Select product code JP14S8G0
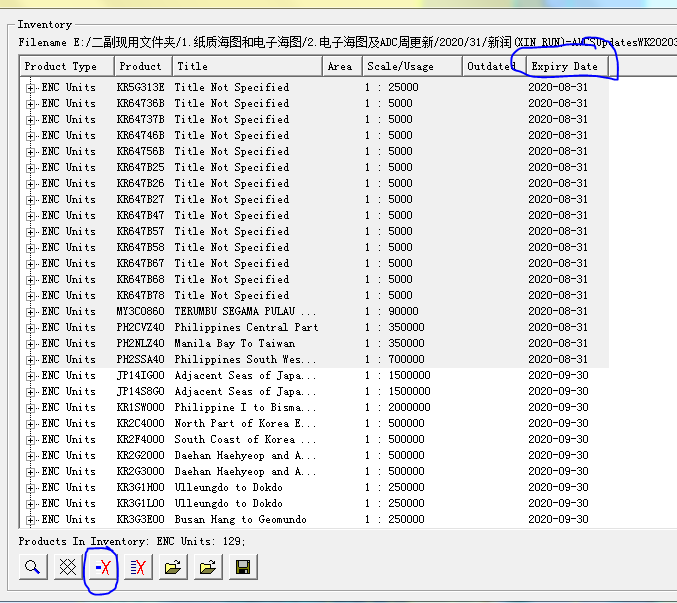 (x=140, y=391)
